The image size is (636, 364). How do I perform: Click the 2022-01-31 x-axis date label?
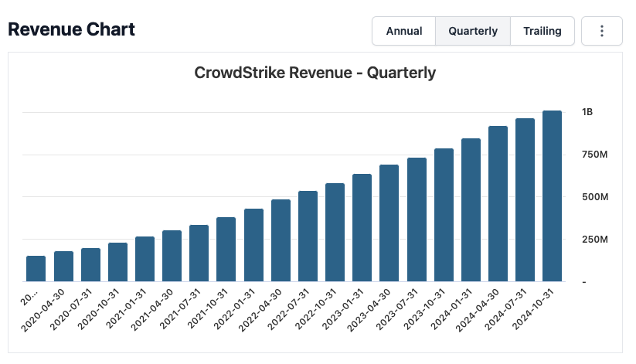pos(234,309)
